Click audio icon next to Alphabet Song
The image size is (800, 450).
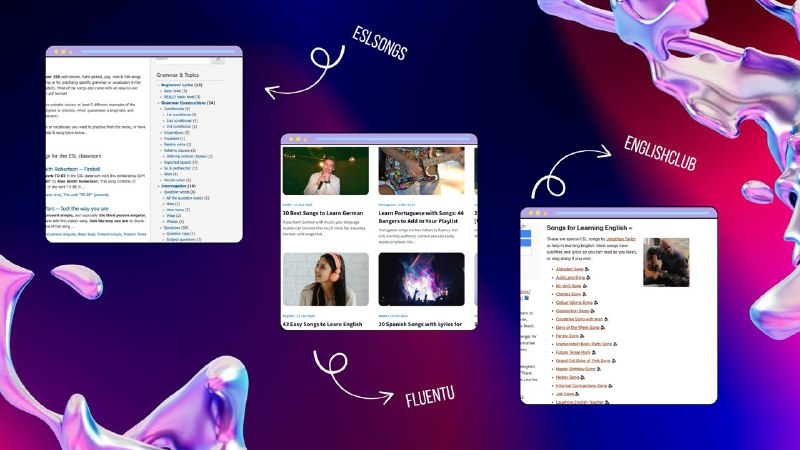point(587,269)
